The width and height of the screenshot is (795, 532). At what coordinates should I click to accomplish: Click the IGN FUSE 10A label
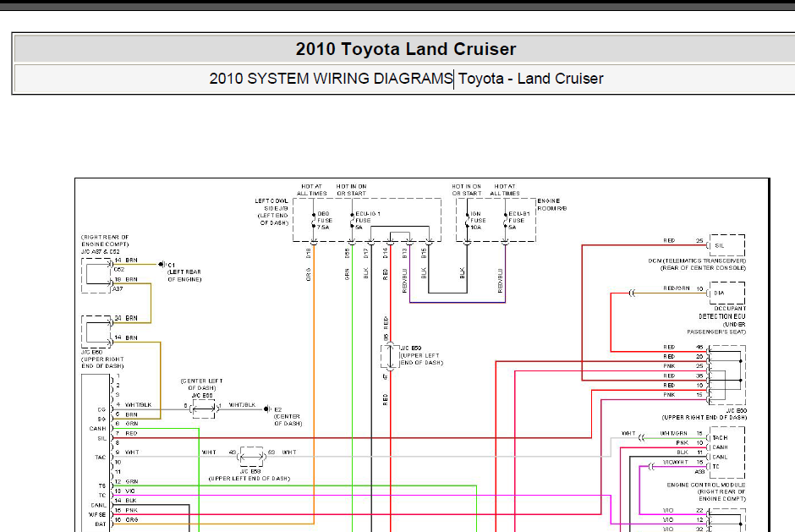coord(478,221)
